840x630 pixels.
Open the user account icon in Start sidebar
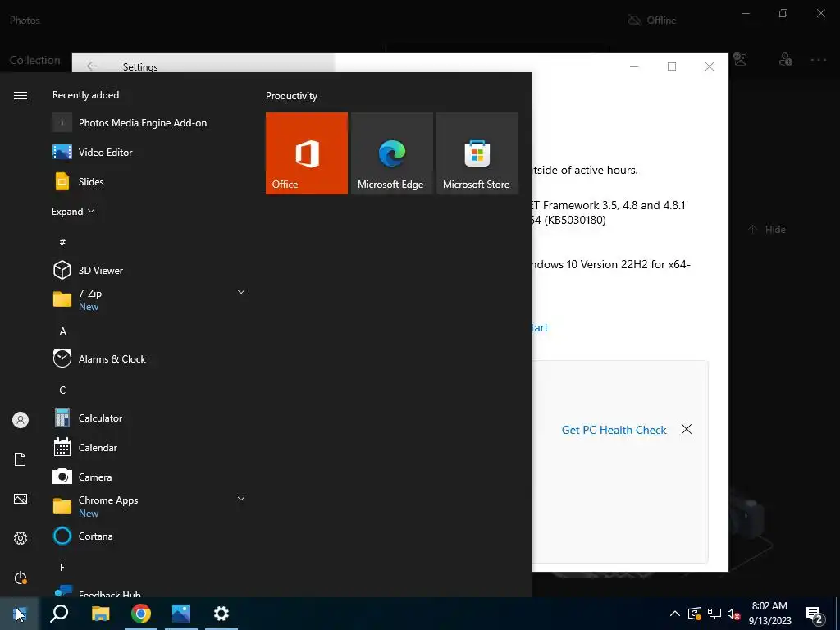(x=21, y=420)
